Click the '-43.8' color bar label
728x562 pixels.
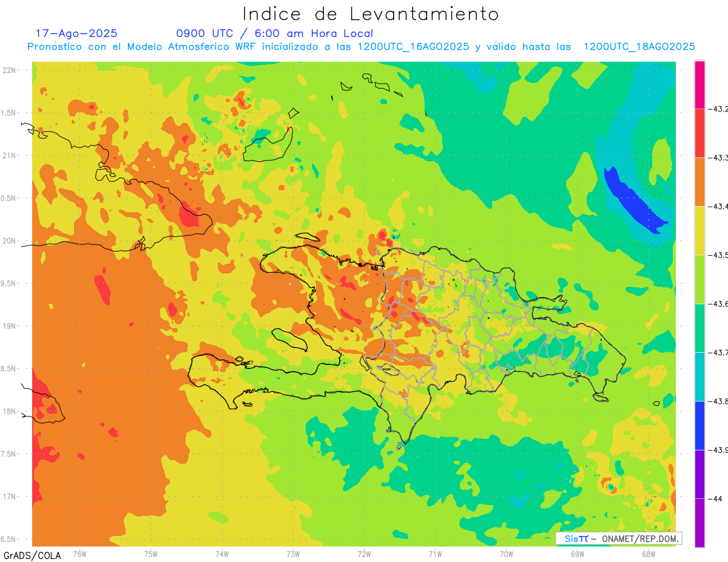click(x=718, y=401)
